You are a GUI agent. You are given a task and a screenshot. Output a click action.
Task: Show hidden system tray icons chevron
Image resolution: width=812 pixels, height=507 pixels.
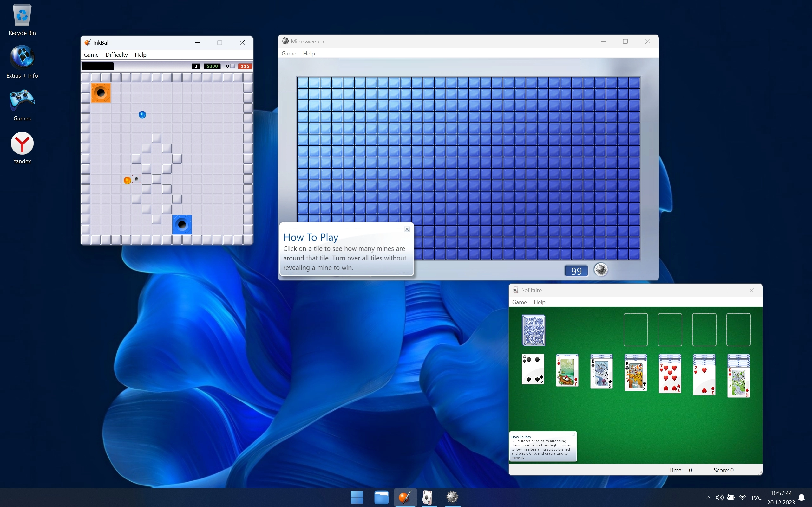pos(708,497)
